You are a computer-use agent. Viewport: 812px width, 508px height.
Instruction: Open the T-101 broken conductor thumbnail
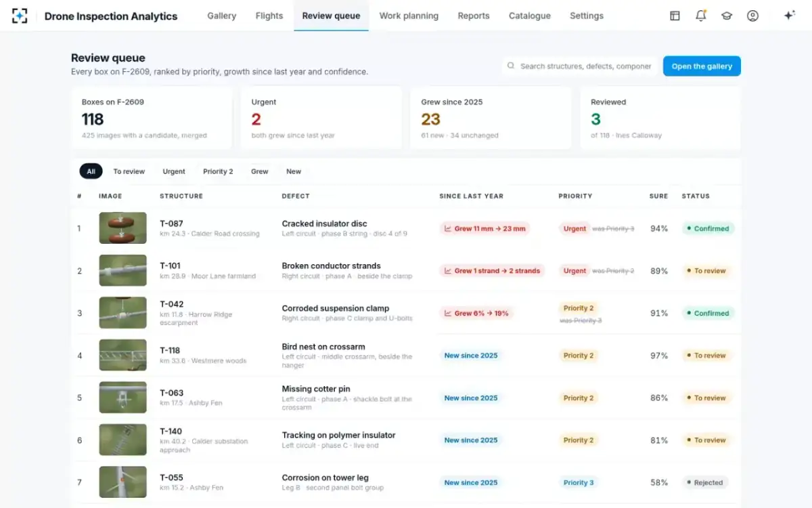point(122,270)
